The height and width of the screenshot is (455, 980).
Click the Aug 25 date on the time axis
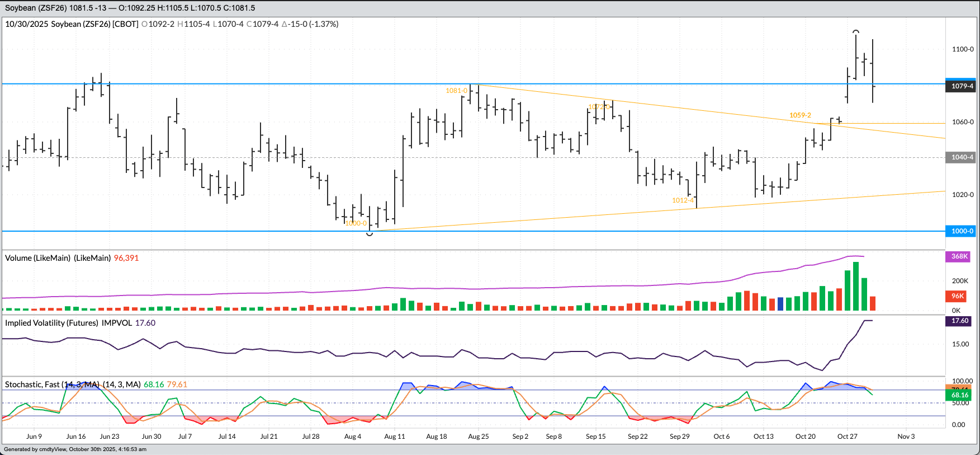click(x=479, y=437)
